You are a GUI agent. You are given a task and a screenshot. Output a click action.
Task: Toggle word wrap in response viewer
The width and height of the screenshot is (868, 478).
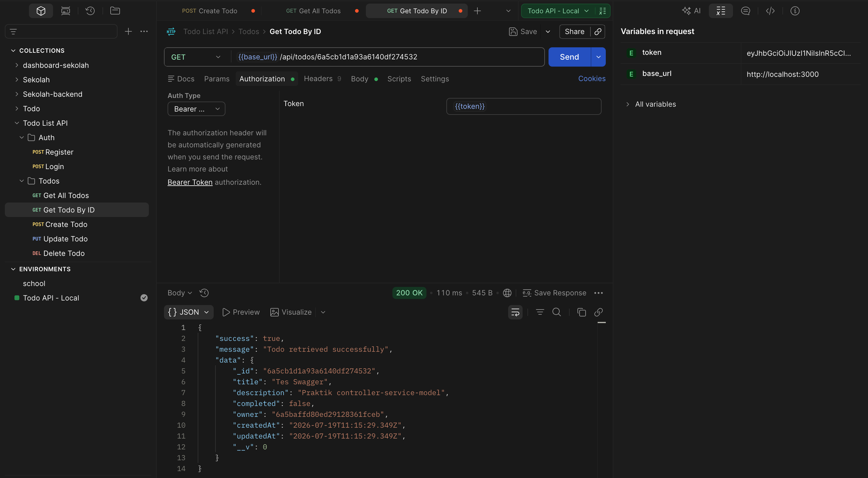pyautogui.click(x=515, y=312)
